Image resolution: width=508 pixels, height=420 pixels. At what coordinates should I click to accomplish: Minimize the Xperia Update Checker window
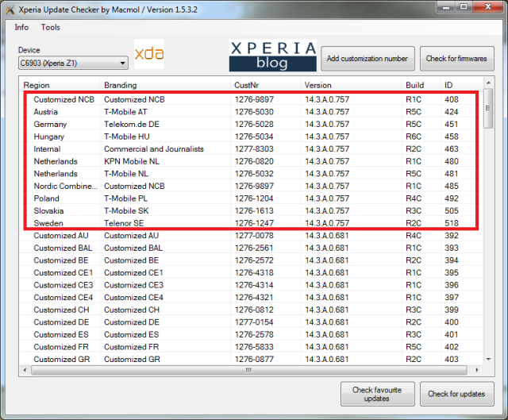click(x=446, y=7)
